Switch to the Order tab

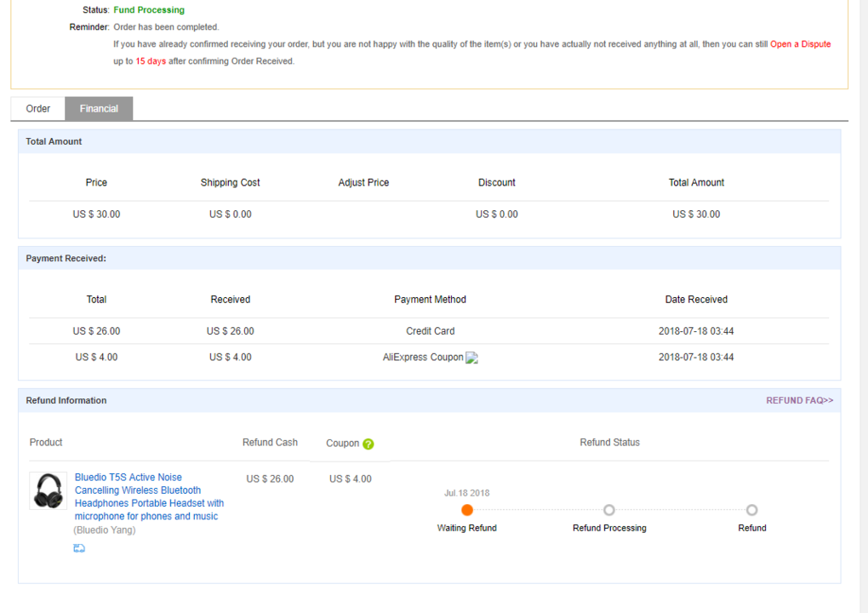(38, 109)
